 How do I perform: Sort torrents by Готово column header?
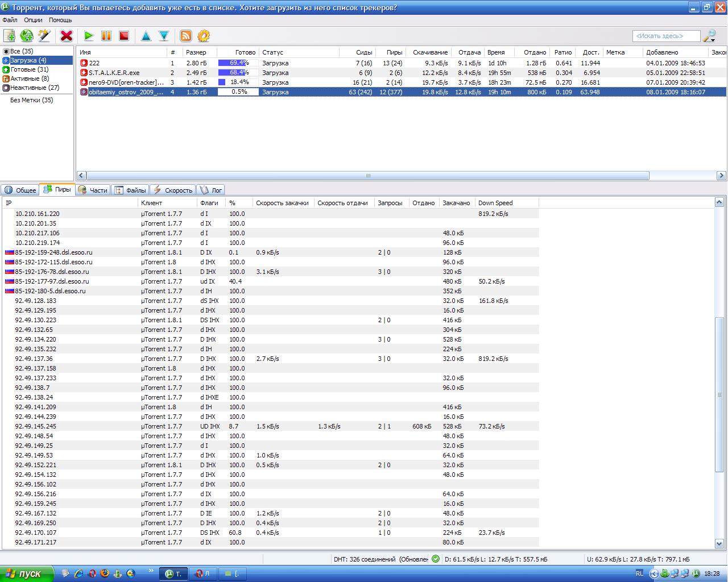[238, 52]
